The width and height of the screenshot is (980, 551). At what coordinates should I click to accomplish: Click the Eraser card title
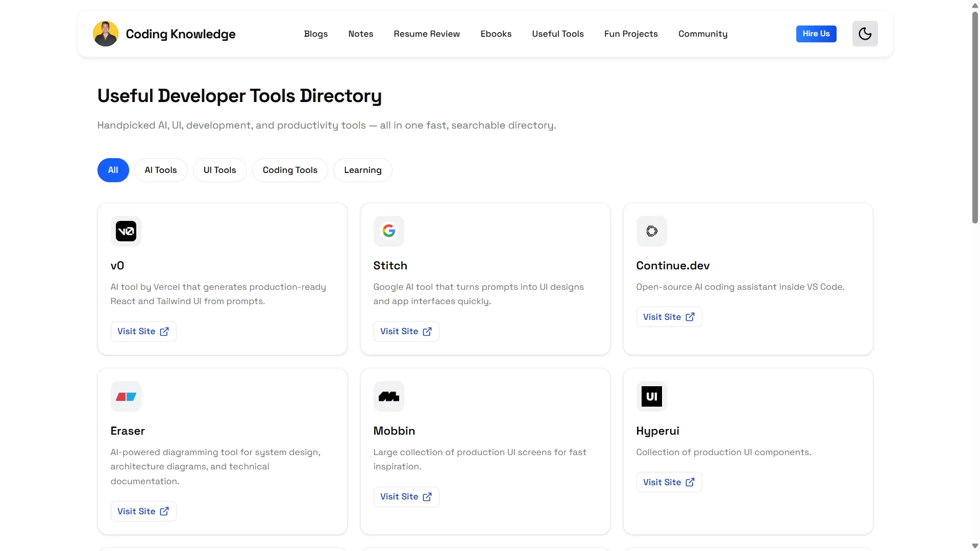(x=128, y=431)
